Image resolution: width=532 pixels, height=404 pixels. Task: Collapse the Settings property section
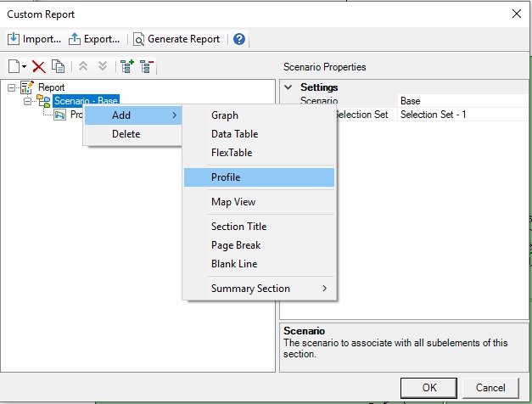[x=288, y=87]
